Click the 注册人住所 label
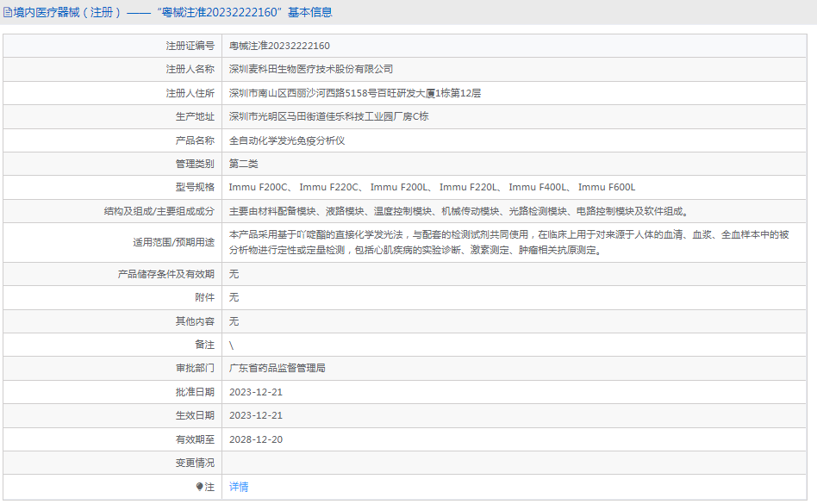Image resolution: width=817 pixels, height=504 pixels. tap(190, 93)
